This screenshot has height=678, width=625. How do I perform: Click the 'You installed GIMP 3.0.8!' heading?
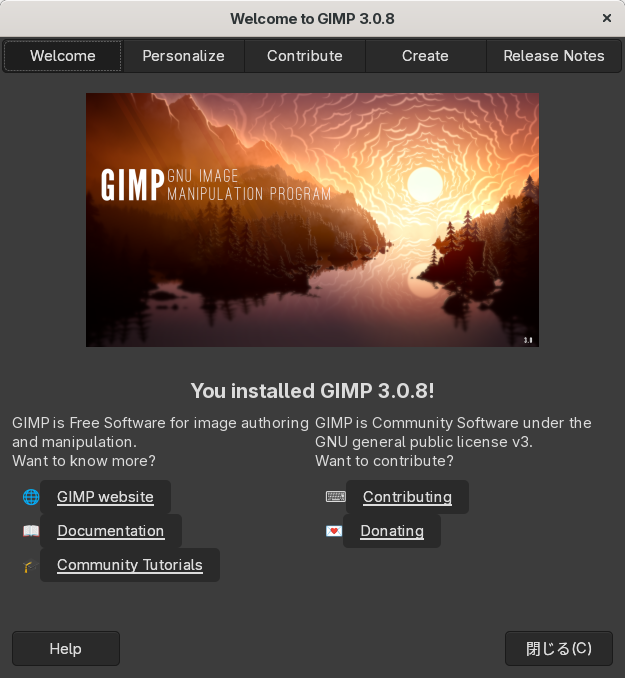click(x=312, y=391)
